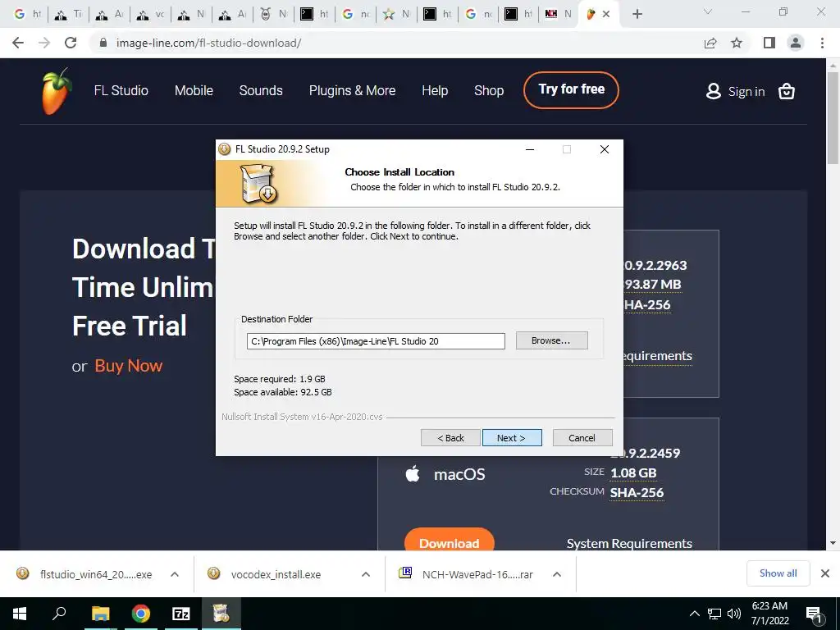The width and height of the screenshot is (840, 630).
Task: Open Windows Start menu
Action: tap(20, 614)
